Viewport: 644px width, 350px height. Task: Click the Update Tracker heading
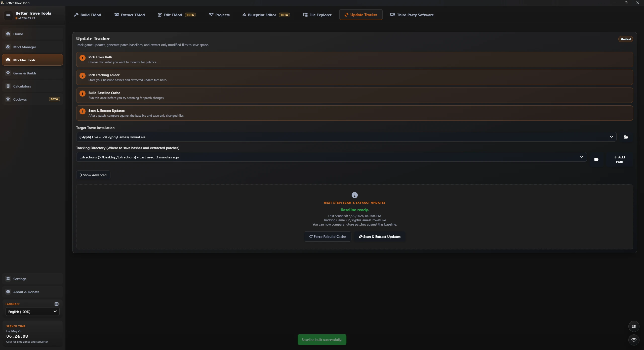click(93, 39)
